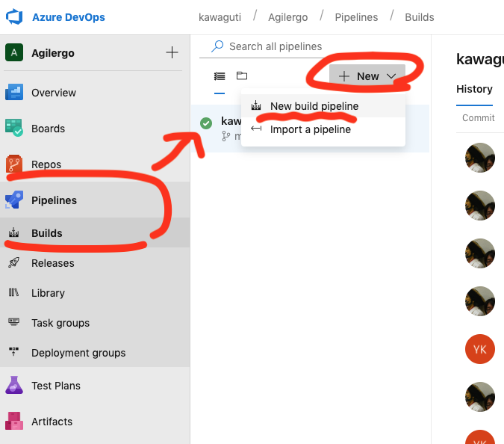Screen dimensions: 504x444
Task: Click the Deployment groups icon
Action: point(14,351)
